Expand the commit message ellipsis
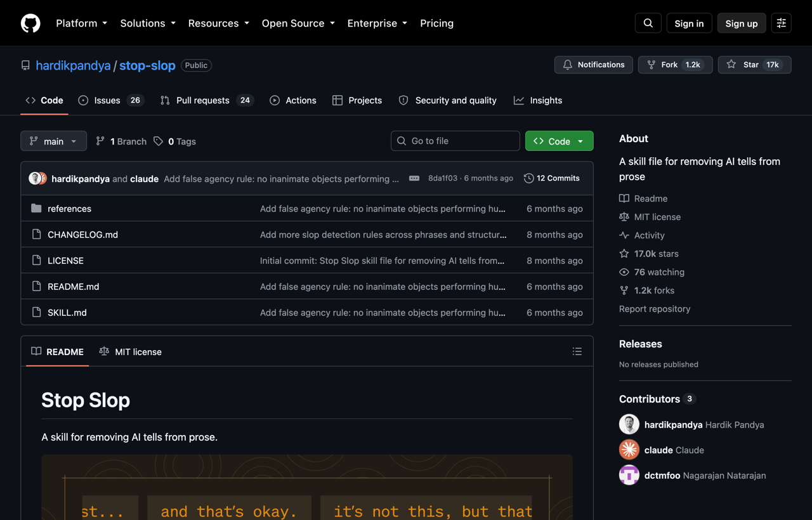Image resolution: width=812 pixels, height=520 pixels. 414,178
